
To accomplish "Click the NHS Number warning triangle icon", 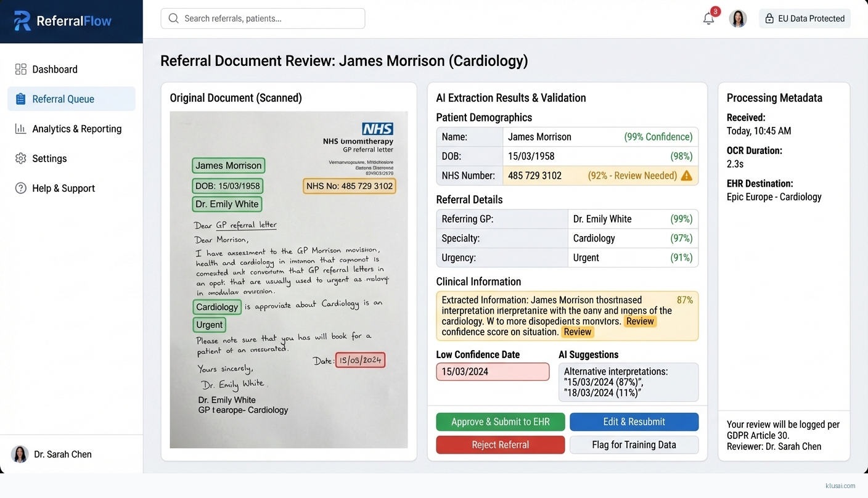I will [x=686, y=176].
